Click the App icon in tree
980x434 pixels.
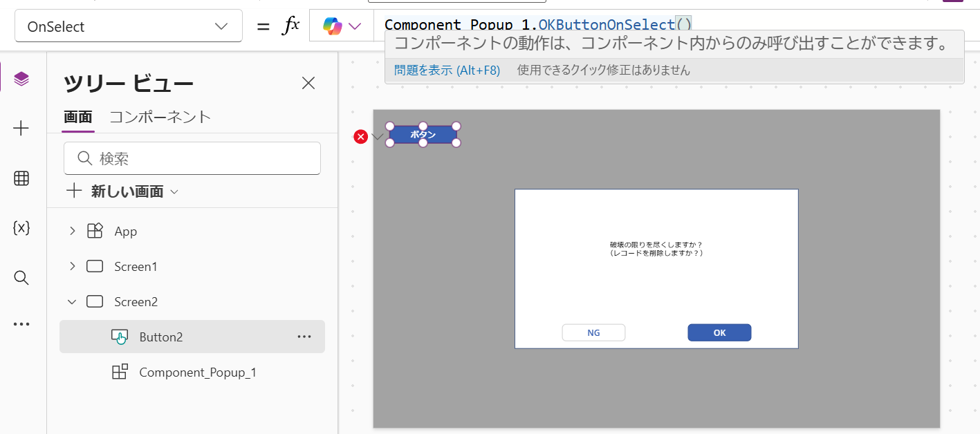[x=95, y=232]
